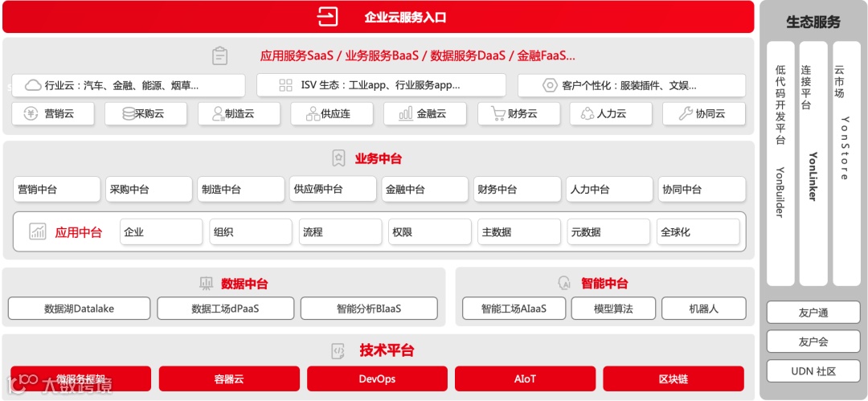The height and width of the screenshot is (401, 868).
Task: Click the 权限 box in 应用中台
Action: [x=429, y=232]
